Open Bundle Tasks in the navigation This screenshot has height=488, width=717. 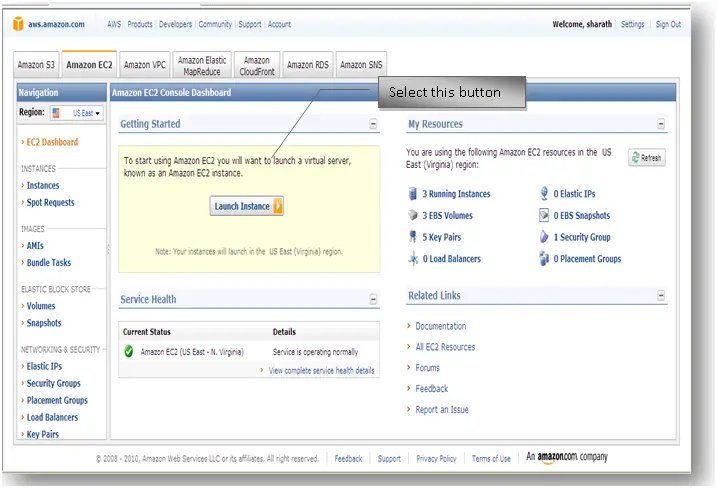tap(49, 263)
